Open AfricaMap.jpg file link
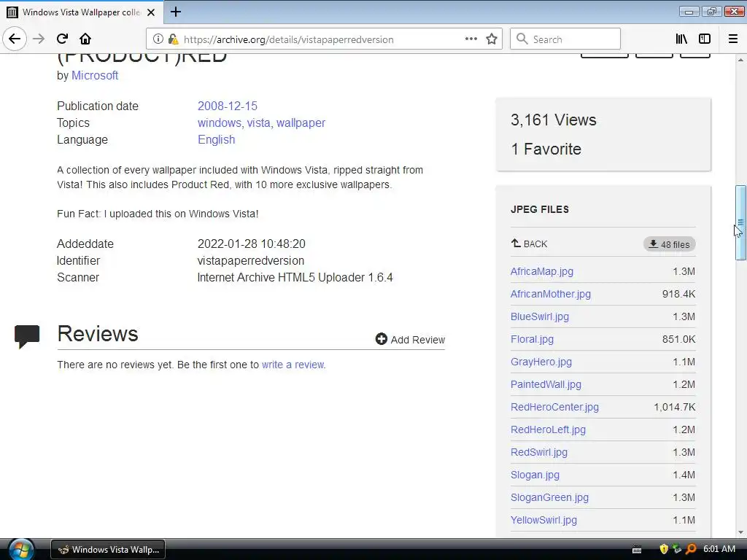 tap(542, 271)
